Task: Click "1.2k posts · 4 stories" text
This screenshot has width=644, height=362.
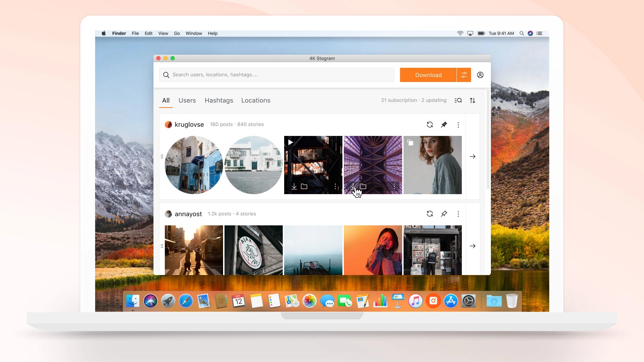Action: (232, 214)
